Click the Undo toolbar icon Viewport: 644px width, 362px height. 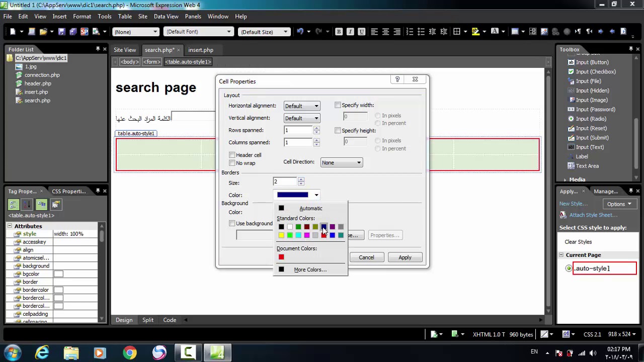point(300,32)
